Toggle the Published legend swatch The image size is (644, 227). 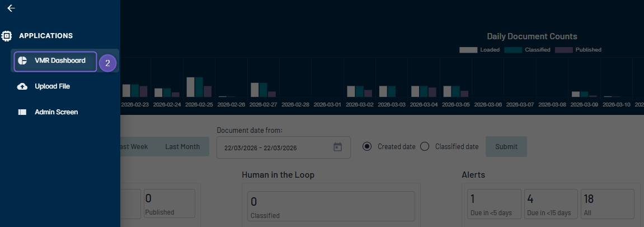click(x=563, y=50)
